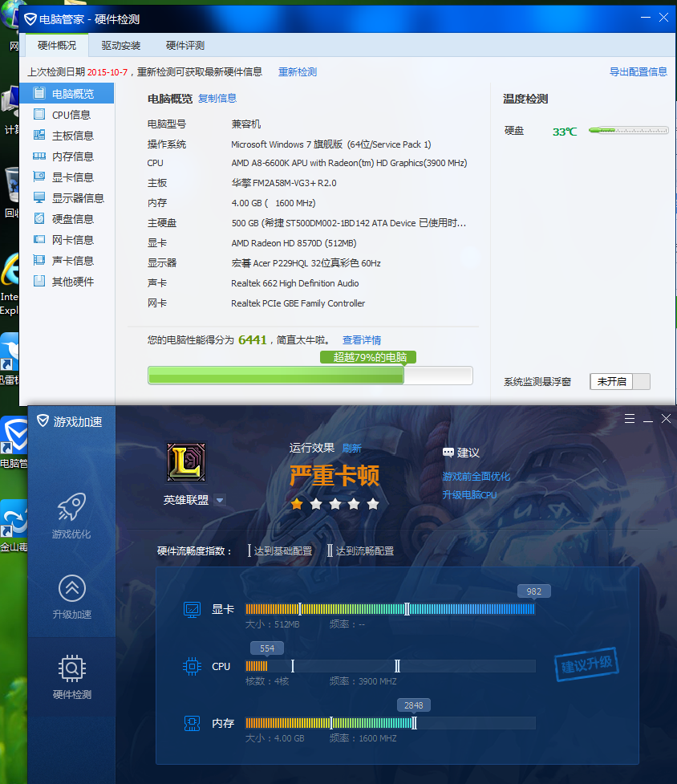The image size is (677, 784).
Task: Click the 网卡信息 network card icon
Action: coord(39,239)
